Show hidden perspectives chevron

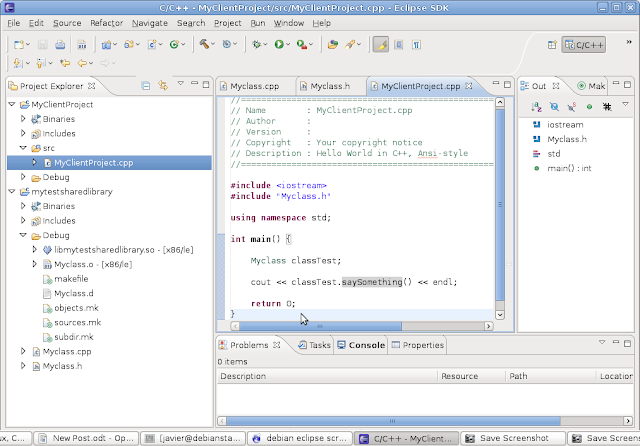[x=629, y=42]
